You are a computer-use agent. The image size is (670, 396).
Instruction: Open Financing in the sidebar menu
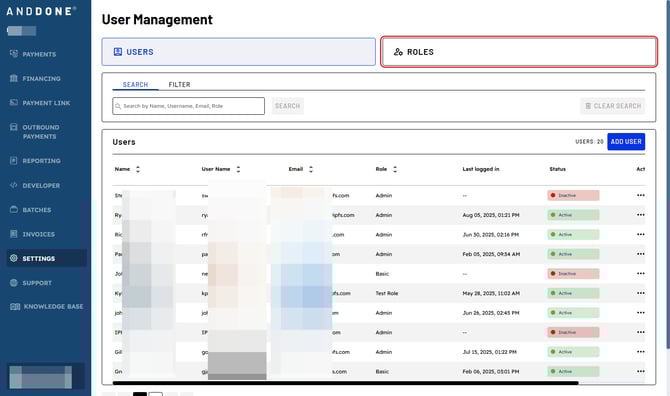click(x=41, y=79)
